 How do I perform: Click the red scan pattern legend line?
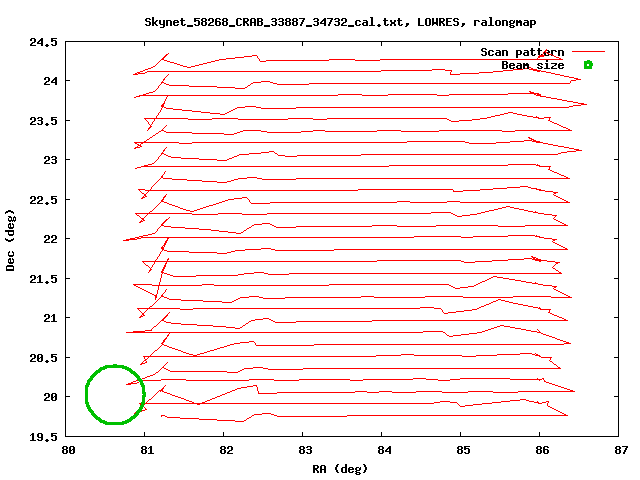(588, 52)
